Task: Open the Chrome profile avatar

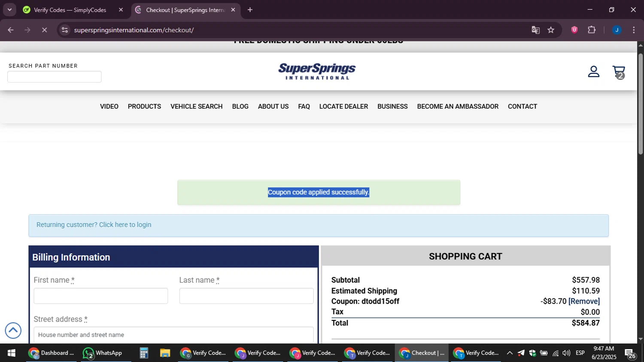Action: pos(617,30)
